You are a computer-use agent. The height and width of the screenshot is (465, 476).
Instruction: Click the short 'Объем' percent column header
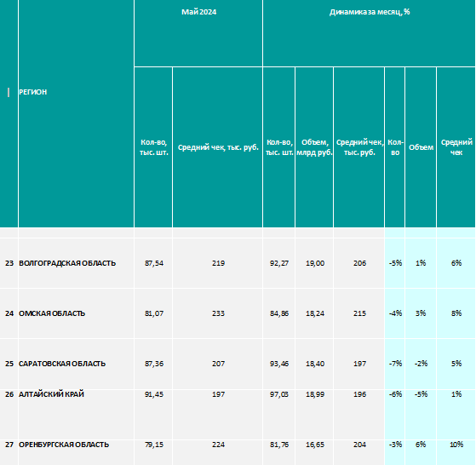(x=421, y=147)
